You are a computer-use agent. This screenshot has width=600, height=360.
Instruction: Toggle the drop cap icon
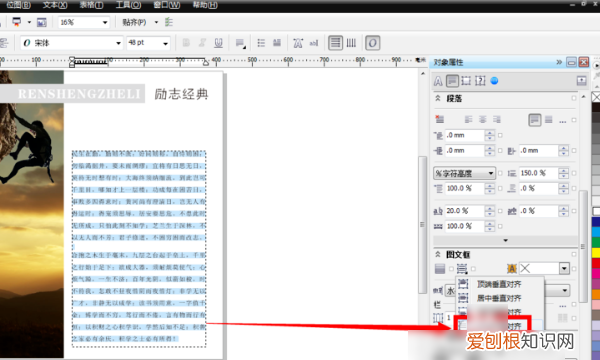click(x=277, y=43)
